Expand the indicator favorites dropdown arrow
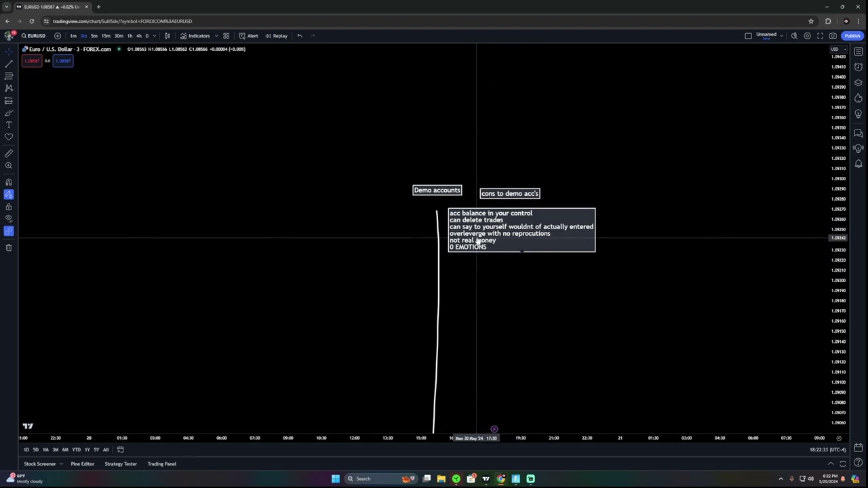The height and width of the screenshot is (488, 868). pos(216,36)
